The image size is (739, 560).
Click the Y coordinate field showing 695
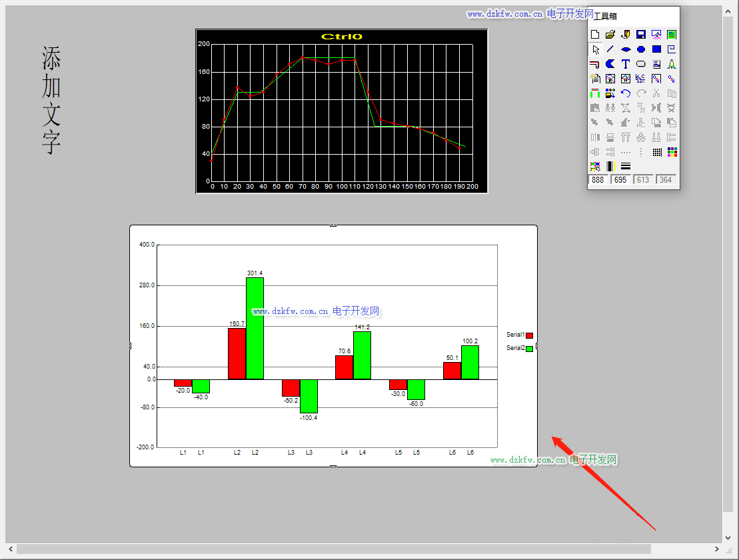[621, 180]
